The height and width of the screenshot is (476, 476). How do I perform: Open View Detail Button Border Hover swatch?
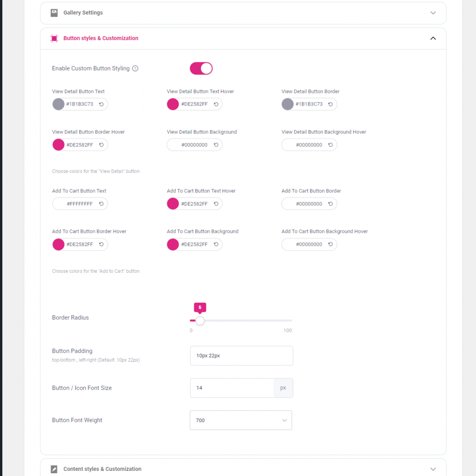pos(58,145)
